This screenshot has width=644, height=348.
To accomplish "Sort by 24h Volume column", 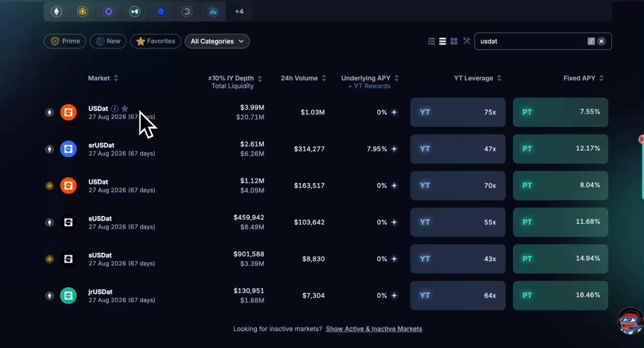I will (x=303, y=78).
